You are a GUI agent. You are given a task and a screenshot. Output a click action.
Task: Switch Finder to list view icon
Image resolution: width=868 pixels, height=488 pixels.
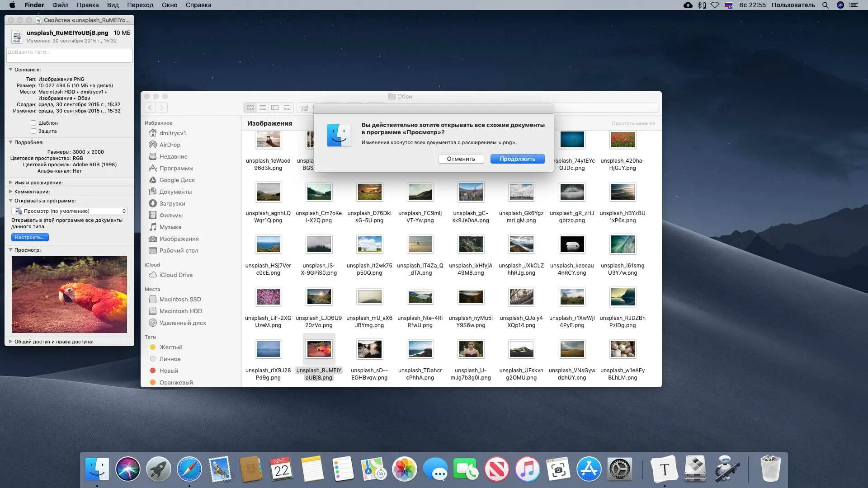point(263,108)
